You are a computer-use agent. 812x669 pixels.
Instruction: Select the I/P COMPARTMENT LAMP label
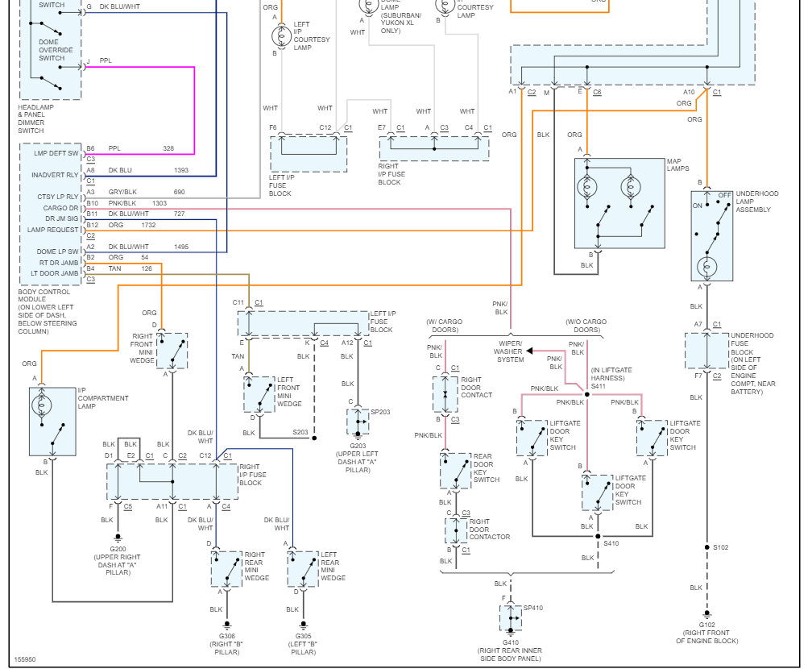(102, 398)
